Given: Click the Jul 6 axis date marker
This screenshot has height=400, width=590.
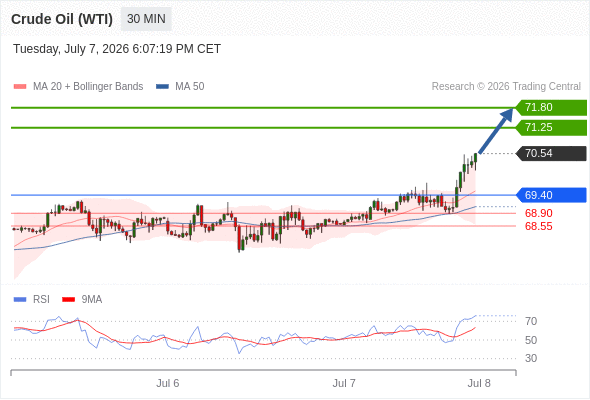Looking at the screenshot, I should click(x=167, y=383).
